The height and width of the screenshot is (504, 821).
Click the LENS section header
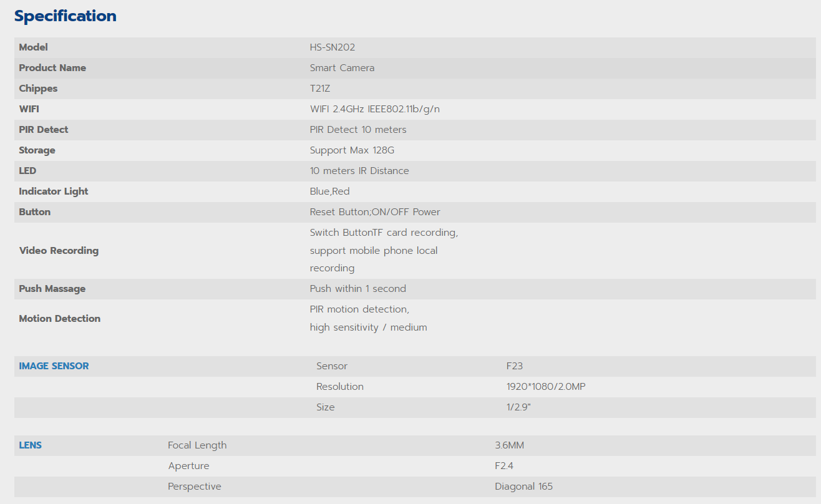coord(31,445)
